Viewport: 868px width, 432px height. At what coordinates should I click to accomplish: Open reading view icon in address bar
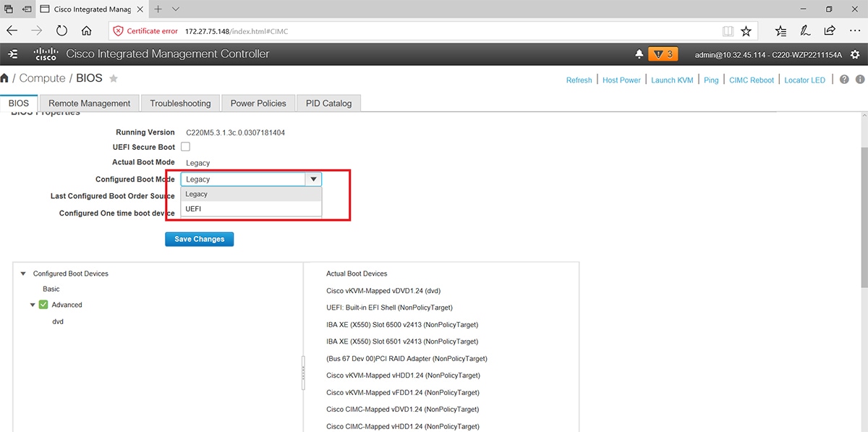click(x=728, y=31)
